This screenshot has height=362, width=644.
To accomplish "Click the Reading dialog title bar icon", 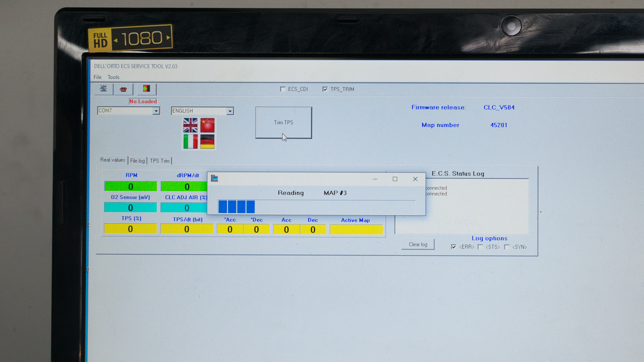I will coord(214,179).
